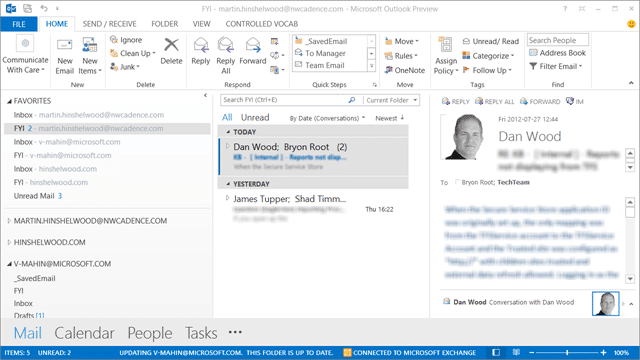
Task: Toggle Unread/Read status
Action: click(491, 41)
